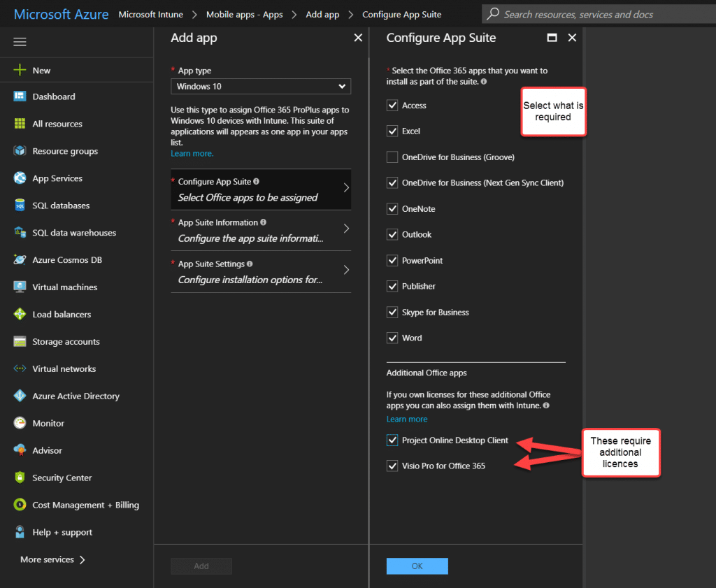
Task: Uncheck the Excel app checkbox
Action: pos(392,131)
